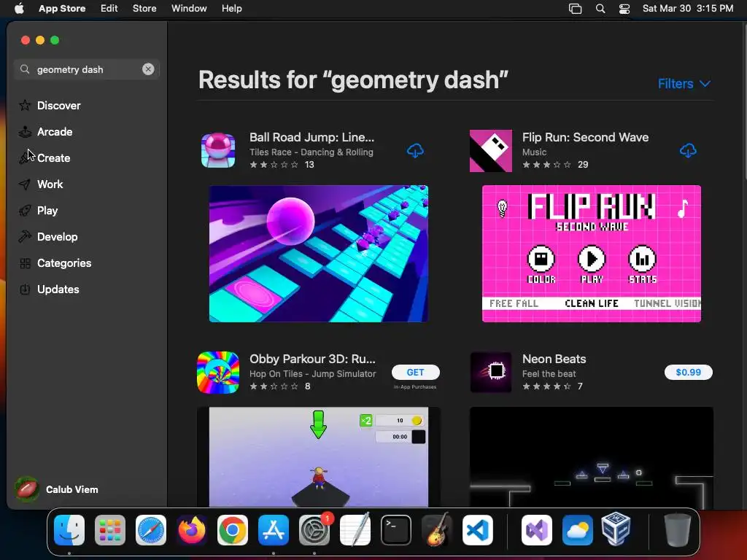Open System Settings from the Dock
Viewport: 747px width, 560px height.
(x=314, y=530)
